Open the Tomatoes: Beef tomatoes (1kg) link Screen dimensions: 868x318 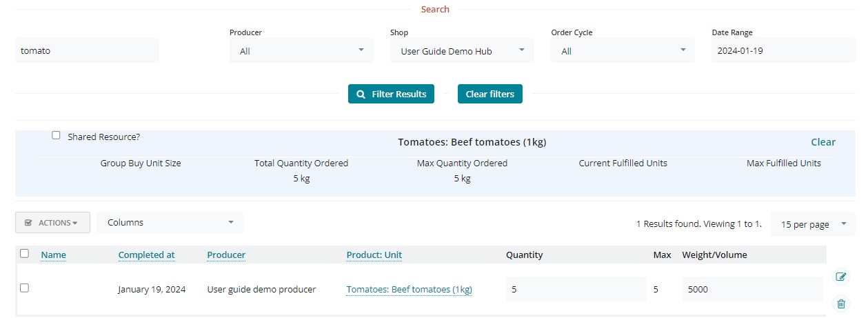point(409,290)
